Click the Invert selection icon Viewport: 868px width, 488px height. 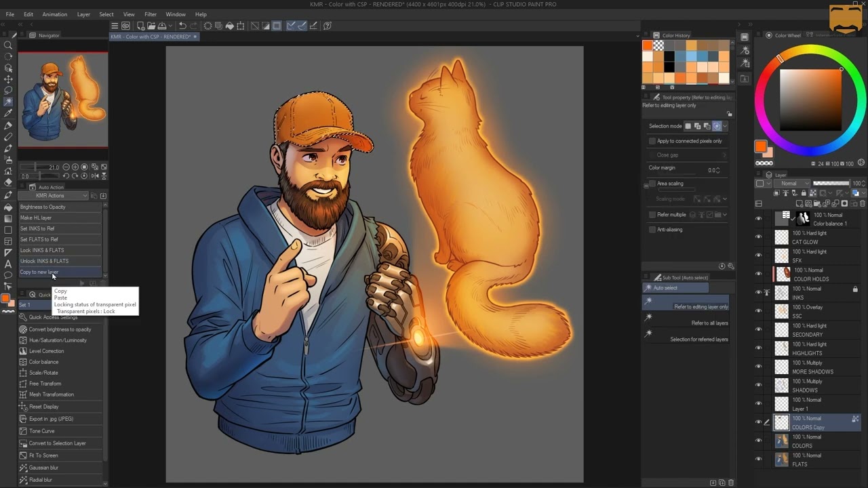[x=266, y=26]
